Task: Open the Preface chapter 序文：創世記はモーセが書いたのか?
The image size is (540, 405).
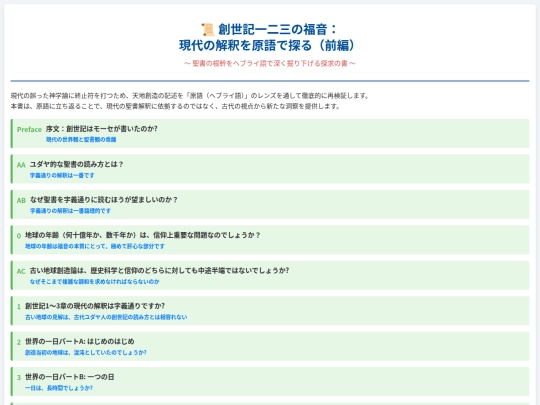Action: click(102, 129)
